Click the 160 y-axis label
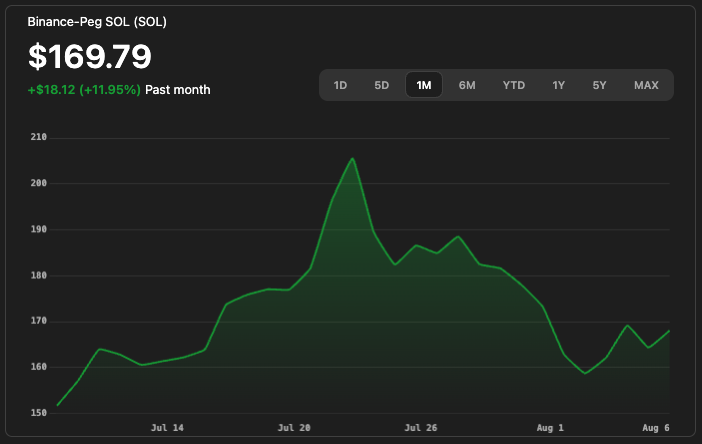The image size is (702, 444). (39, 367)
